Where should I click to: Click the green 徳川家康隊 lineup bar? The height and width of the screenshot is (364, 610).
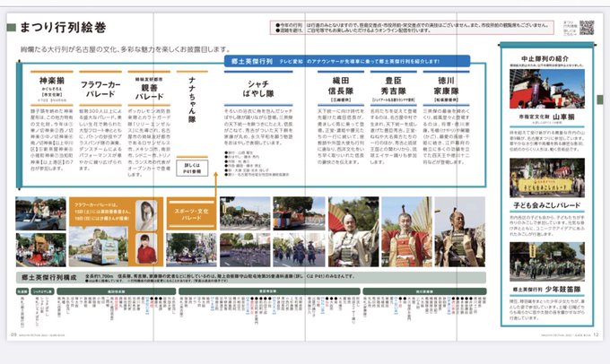coord(424,291)
